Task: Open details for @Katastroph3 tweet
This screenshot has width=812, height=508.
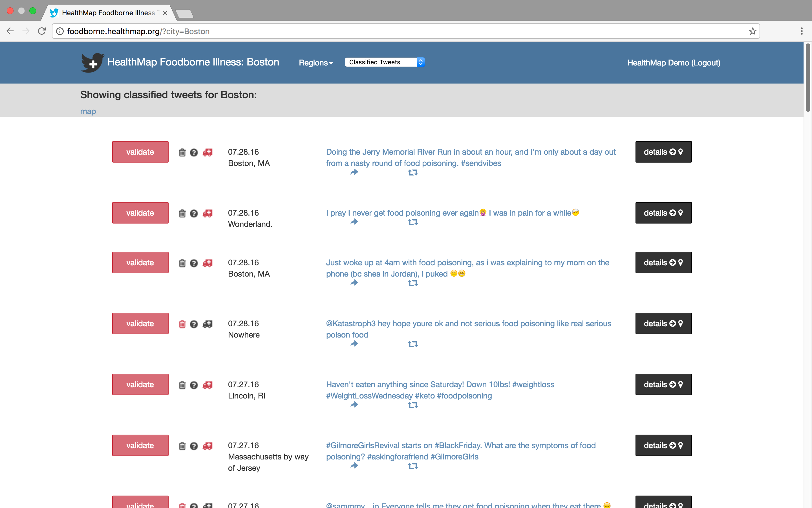Action: pos(663,323)
